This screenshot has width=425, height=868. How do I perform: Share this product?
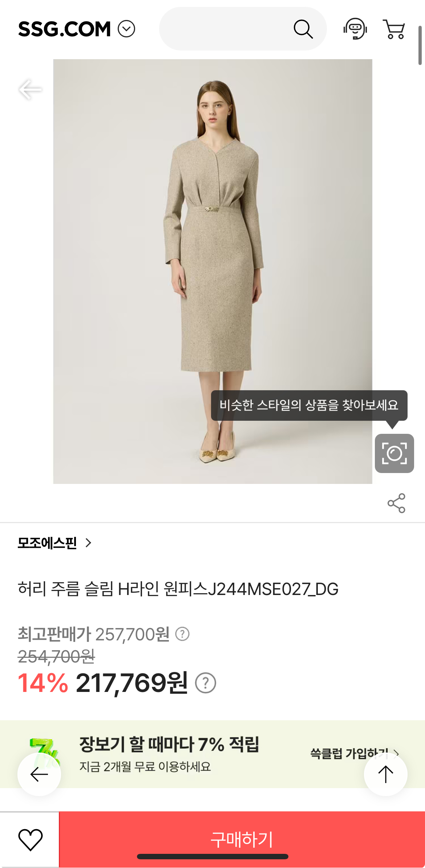coord(396,503)
